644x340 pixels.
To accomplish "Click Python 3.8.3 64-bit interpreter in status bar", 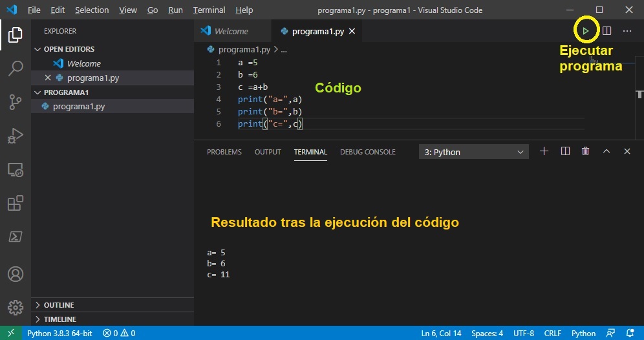I will pyautogui.click(x=59, y=334).
